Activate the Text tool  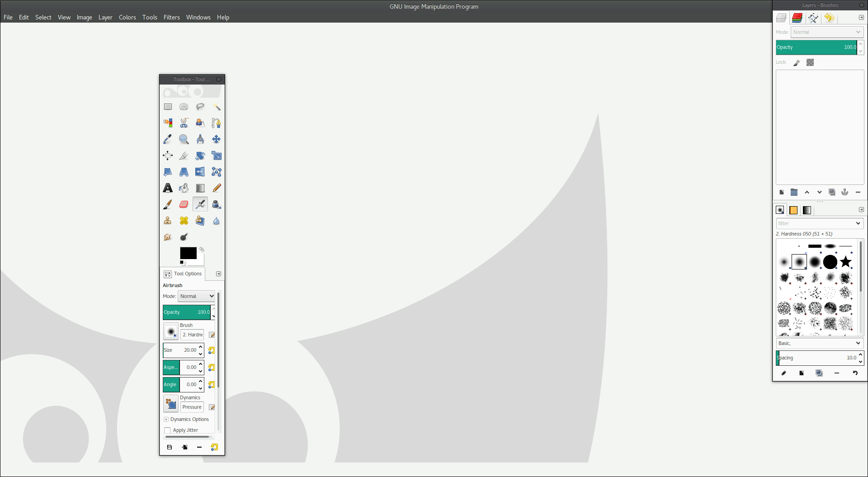click(x=168, y=188)
